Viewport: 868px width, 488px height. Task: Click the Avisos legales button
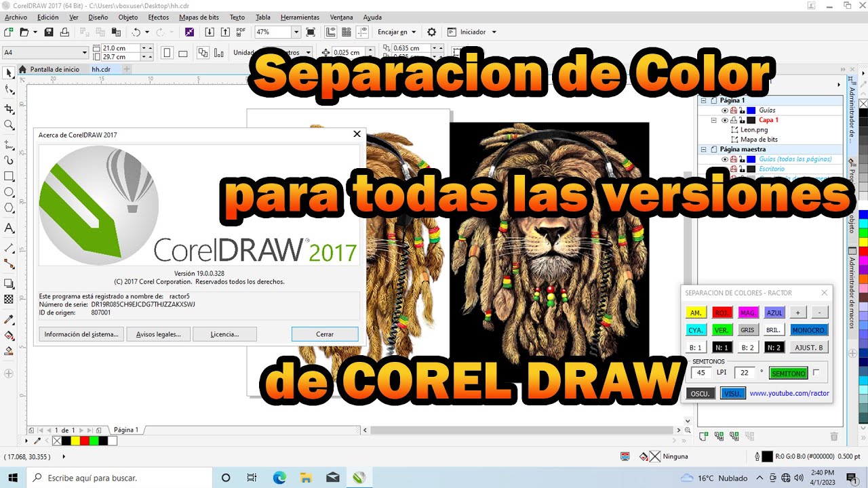point(159,334)
